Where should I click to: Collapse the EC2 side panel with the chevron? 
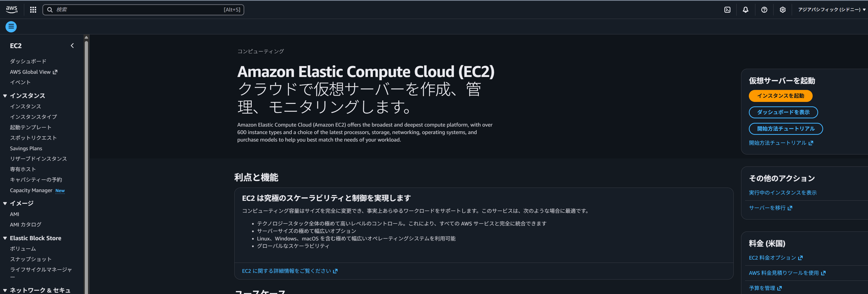pyautogui.click(x=72, y=45)
